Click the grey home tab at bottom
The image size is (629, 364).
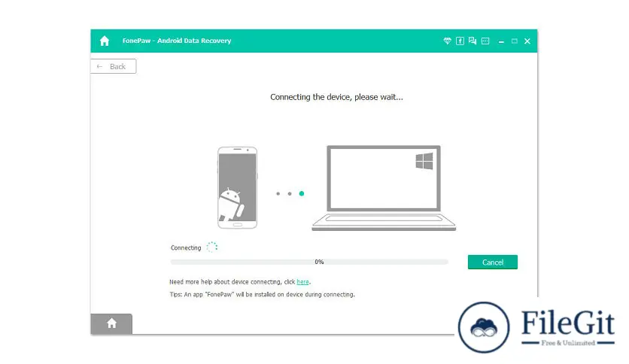coord(111,323)
